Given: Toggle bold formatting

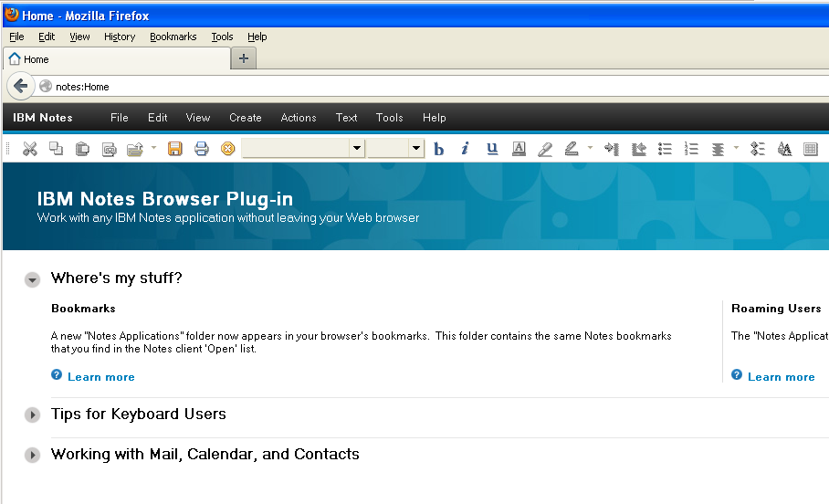Looking at the screenshot, I should point(439,150).
